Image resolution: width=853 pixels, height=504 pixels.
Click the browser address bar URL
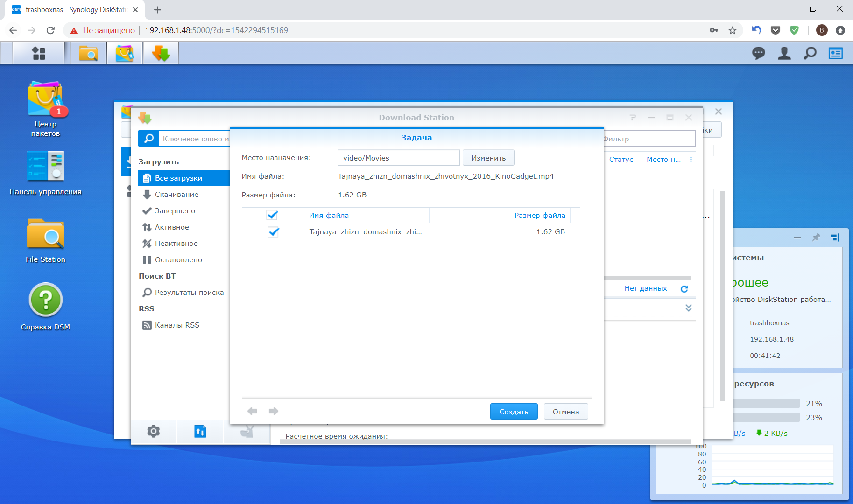pos(217,30)
